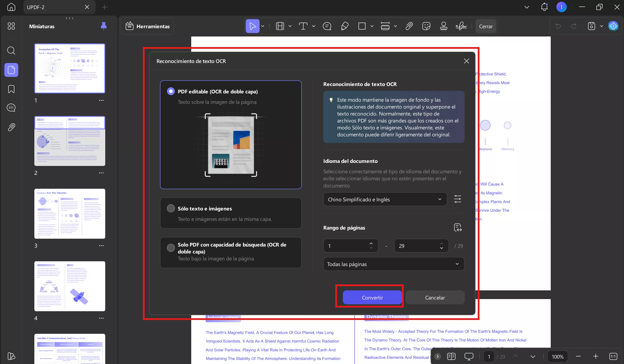Screen dimensions: 624x364
Task: Select the stamp tool
Action: pos(444,26)
